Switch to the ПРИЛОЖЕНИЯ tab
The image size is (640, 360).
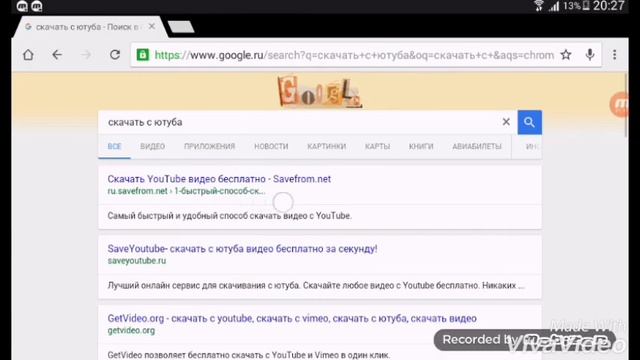209,147
